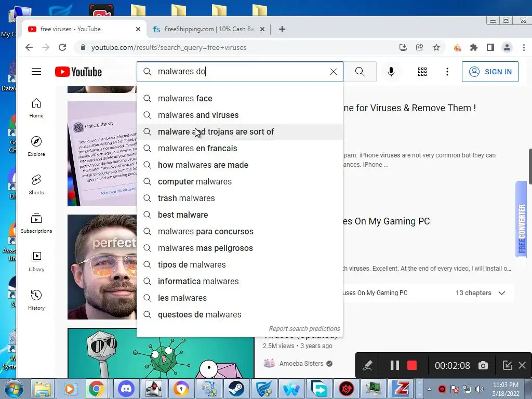Click the YouTube logo
This screenshot has width=532, height=399.
coord(78,72)
